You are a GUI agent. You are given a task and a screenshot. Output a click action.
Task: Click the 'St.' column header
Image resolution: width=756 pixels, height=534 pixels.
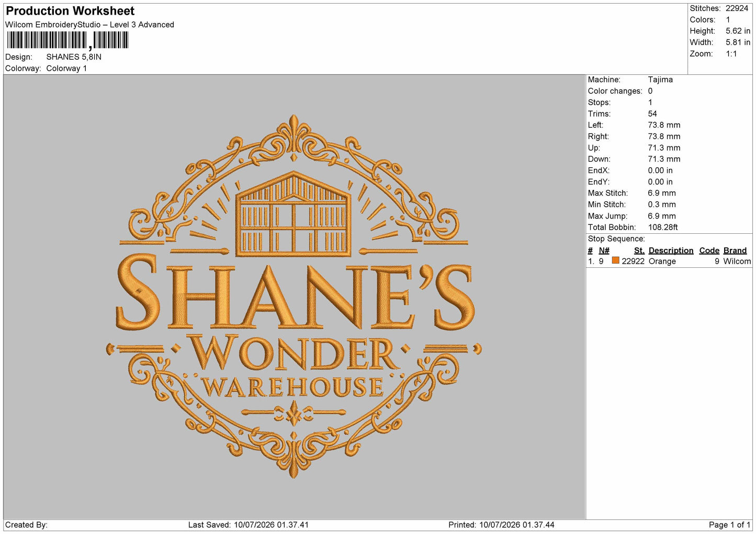click(639, 251)
